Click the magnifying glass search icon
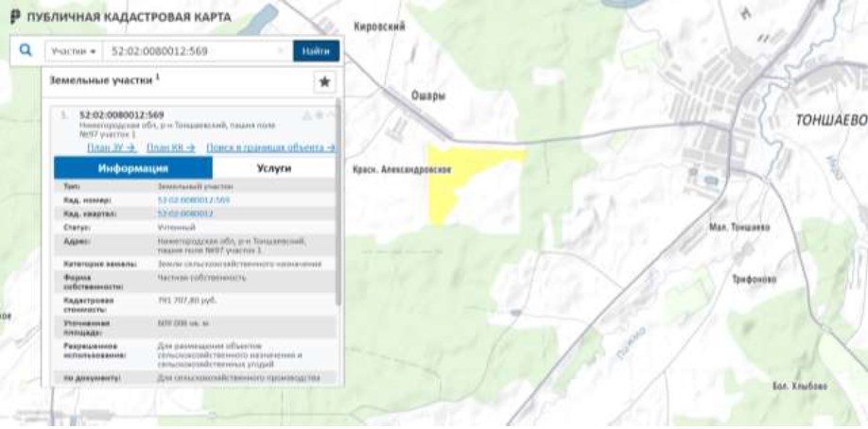This screenshot has height=429, width=868. pos(26,51)
